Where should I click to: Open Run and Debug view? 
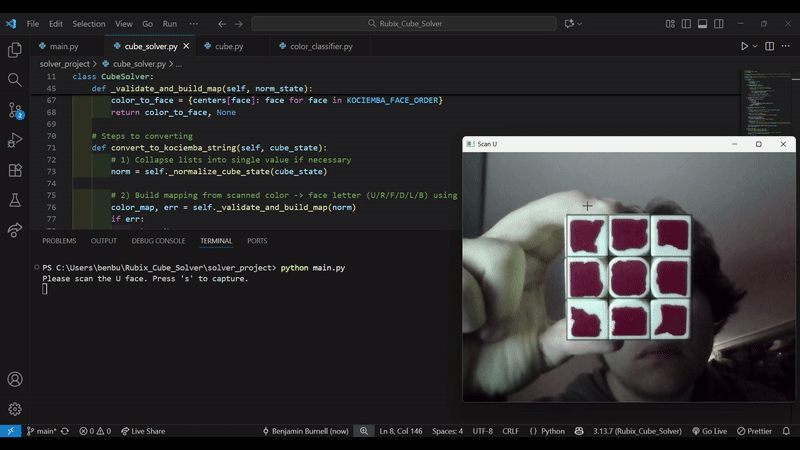(15, 140)
